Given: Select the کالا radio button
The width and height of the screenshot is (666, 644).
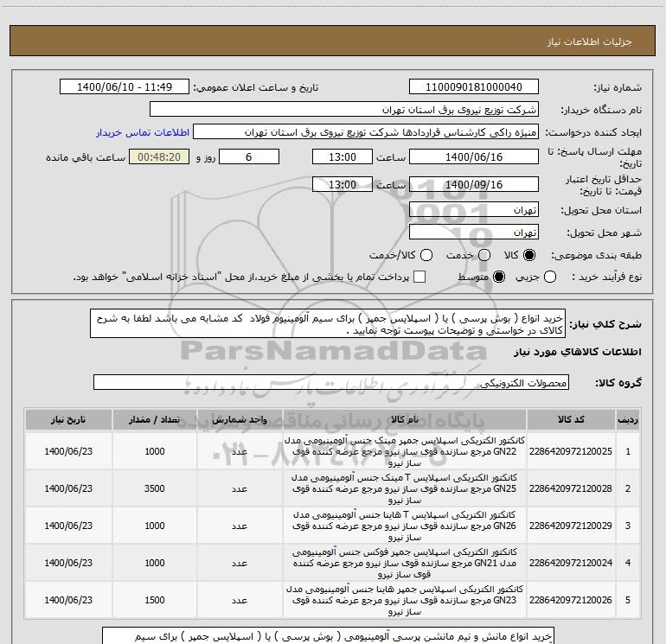Looking at the screenshot, I should 529,255.
